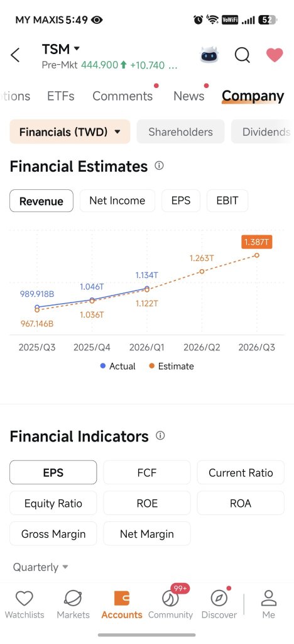Go to Watchlists in bottom bar
The image size is (294, 644).
point(24,604)
